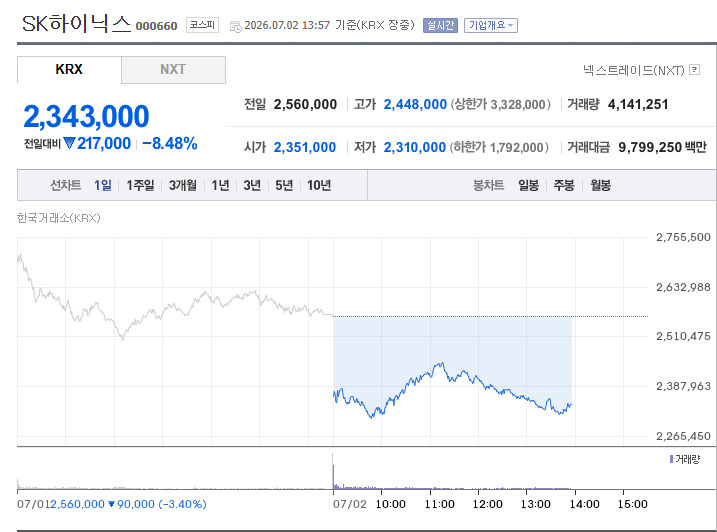Click the down-triangle icon beside 217,000
717x532 pixels.
click(x=69, y=144)
